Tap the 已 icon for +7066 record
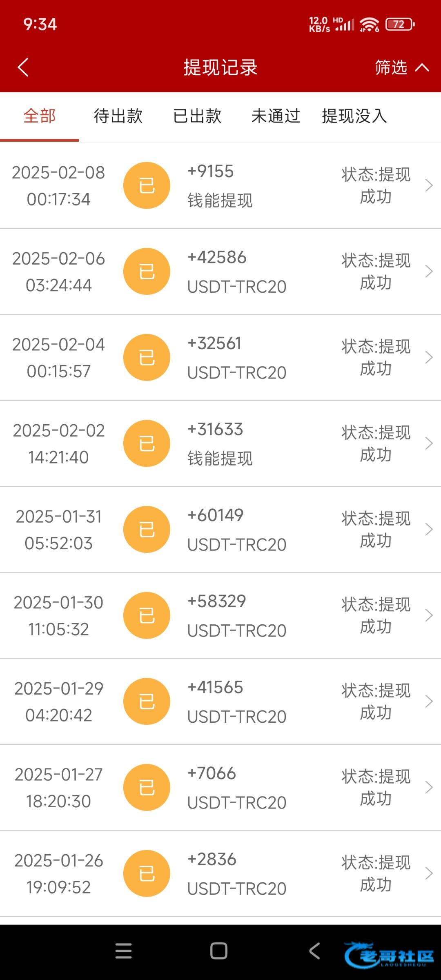This screenshot has width=441, height=980. 147,787
